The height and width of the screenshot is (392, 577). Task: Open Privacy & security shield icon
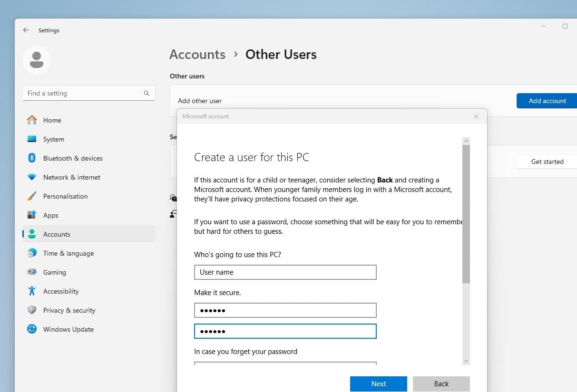32,310
